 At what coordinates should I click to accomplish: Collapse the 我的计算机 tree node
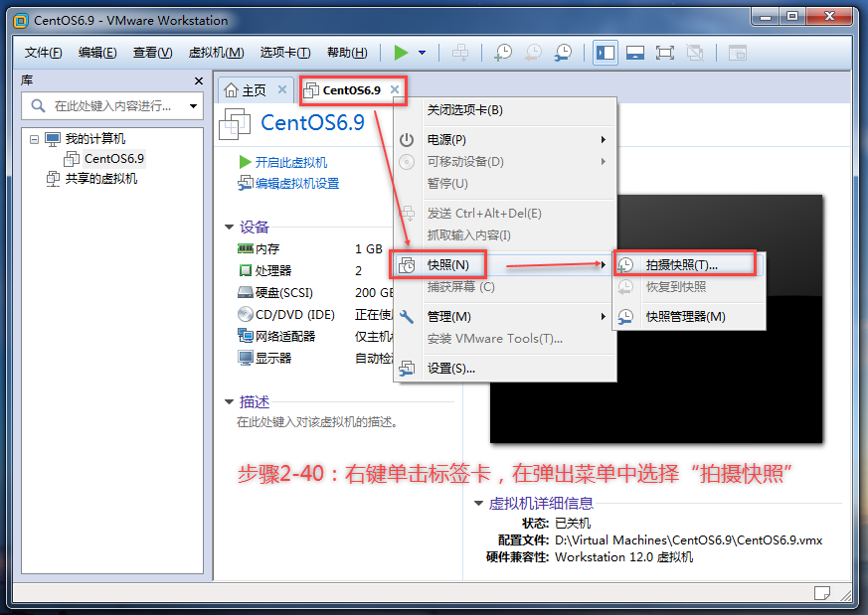pyautogui.click(x=34, y=139)
